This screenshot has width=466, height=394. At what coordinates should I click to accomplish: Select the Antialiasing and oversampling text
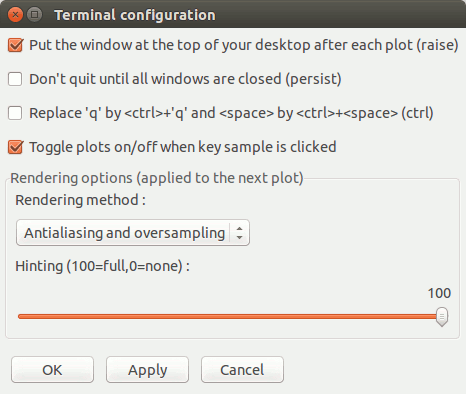coord(124,233)
